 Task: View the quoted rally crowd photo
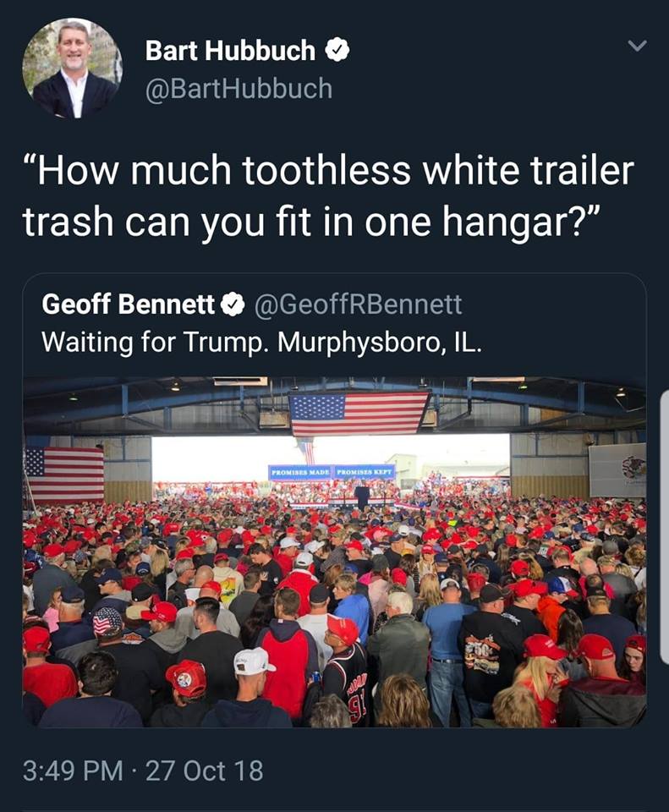point(335,552)
